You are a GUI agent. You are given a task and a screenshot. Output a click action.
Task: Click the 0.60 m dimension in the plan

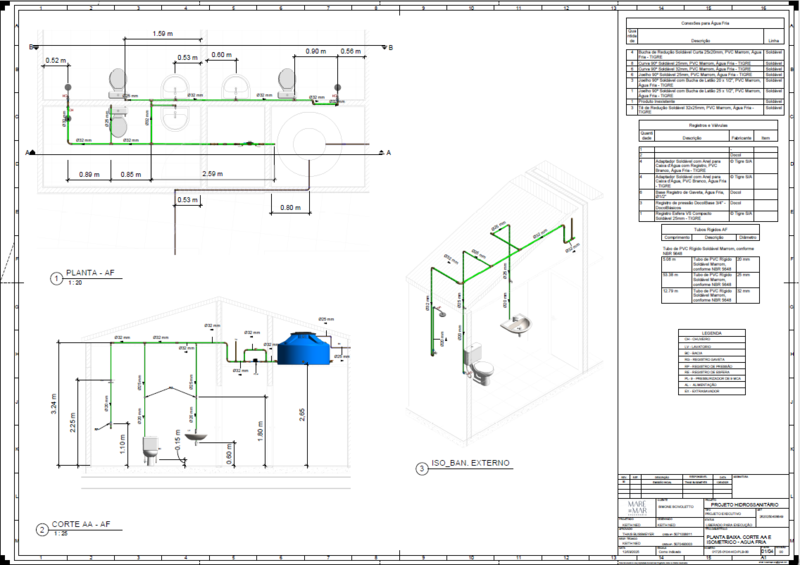pos(221,55)
